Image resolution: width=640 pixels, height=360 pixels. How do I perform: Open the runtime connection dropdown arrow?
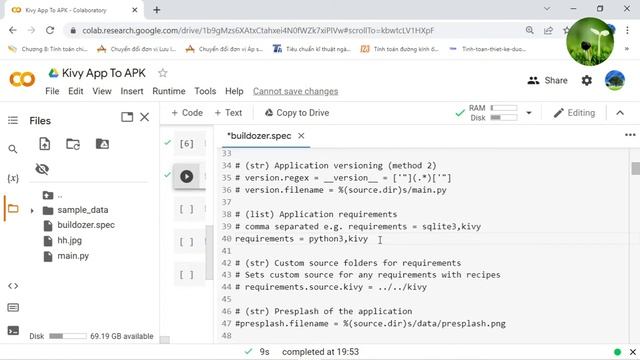(529, 113)
